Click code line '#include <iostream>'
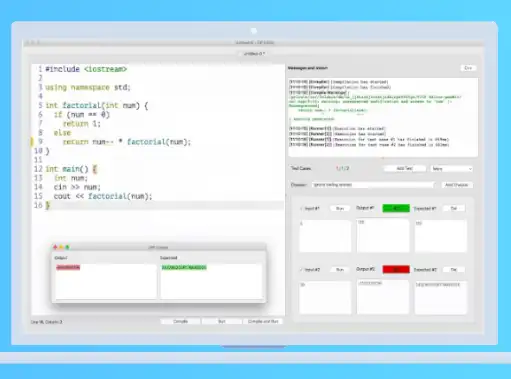The width and height of the screenshot is (511, 379). pos(86,69)
